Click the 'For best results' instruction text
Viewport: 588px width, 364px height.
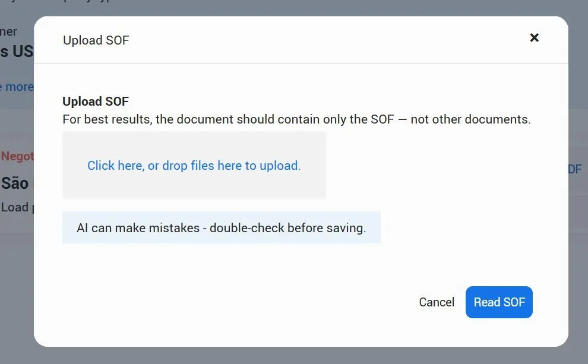pos(296,119)
